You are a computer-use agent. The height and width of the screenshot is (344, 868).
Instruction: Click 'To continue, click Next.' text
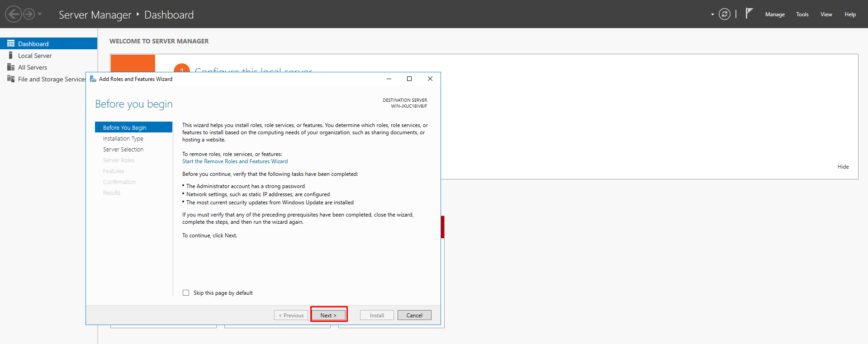tap(210, 236)
